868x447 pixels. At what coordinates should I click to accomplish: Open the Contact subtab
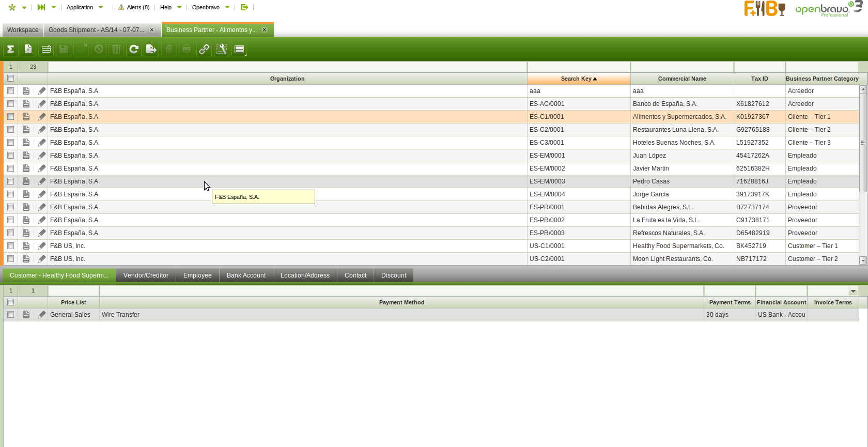tap(355, 275)
